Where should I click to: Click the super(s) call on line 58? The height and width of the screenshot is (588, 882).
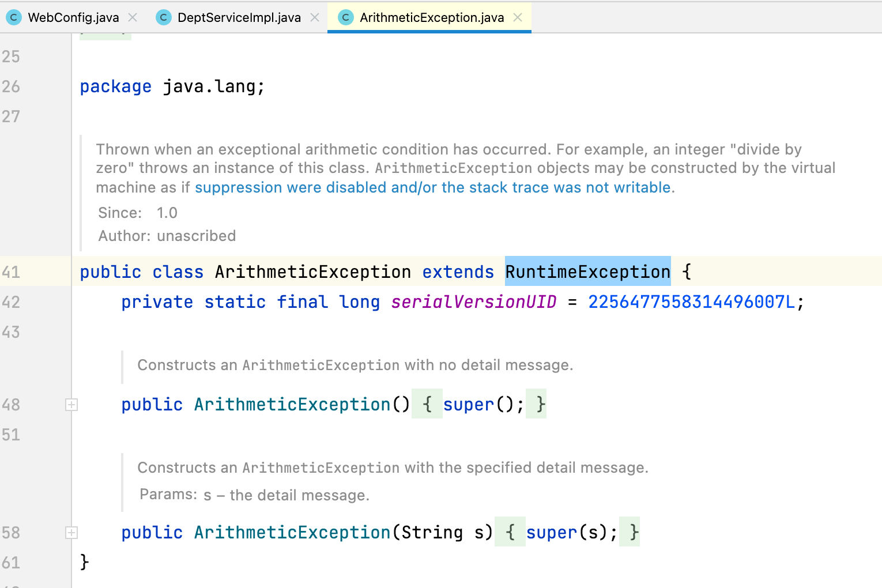pyautogui.click(x=567, y=533)
